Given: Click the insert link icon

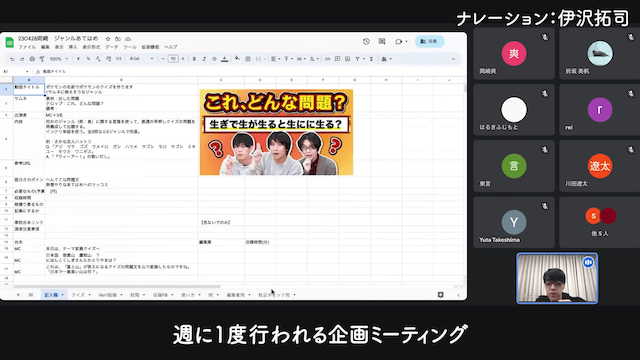Looking at the screenshot, I should click(x=327, y=59).
